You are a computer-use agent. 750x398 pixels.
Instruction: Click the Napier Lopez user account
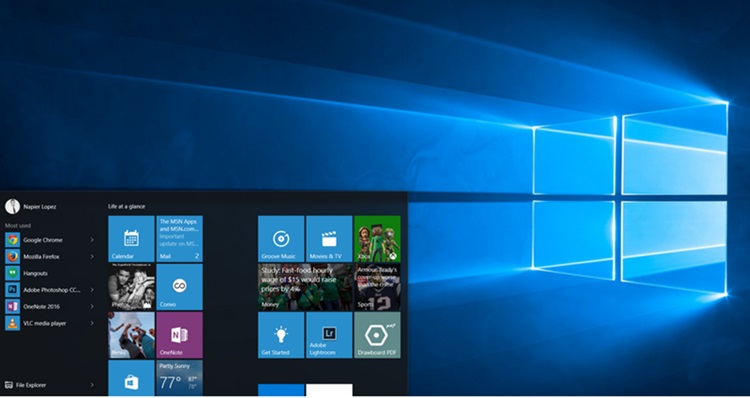[31, 207]
